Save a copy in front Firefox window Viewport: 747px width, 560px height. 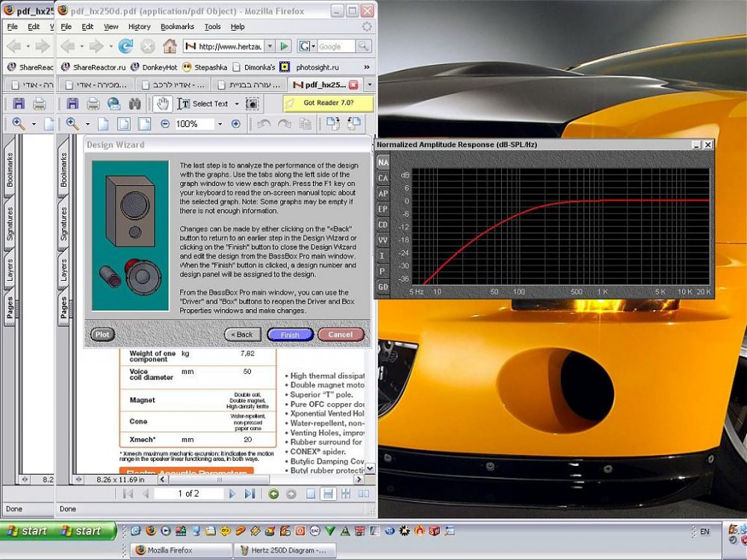tap(73, 103)
